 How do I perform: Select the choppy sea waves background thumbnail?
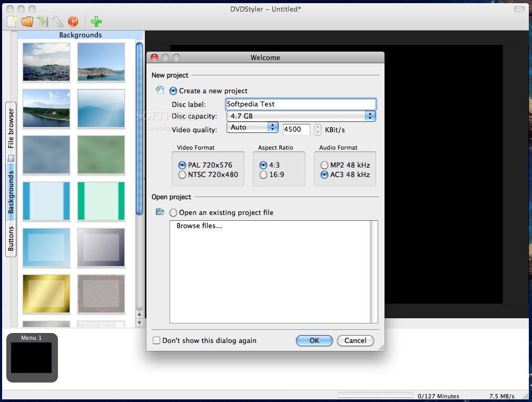pos(46,62)
